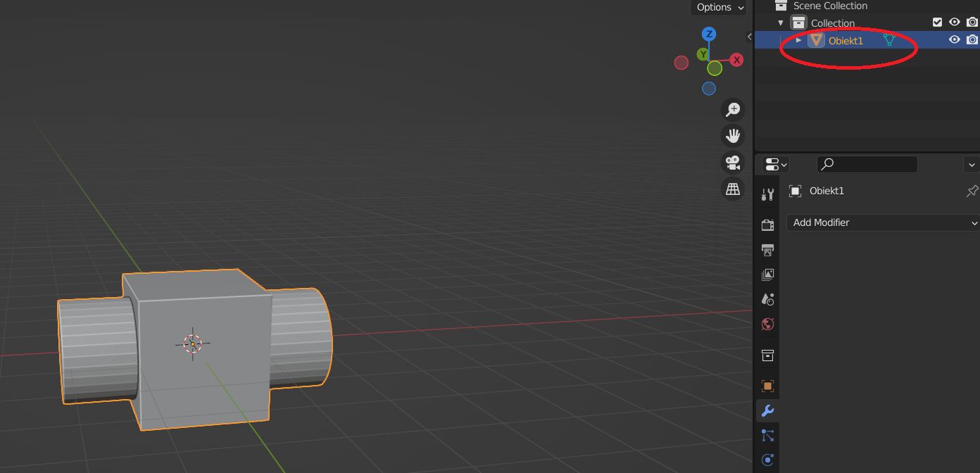Open the Object properties tab
This screenshot has height=473, width=980.
click(767, 386)
